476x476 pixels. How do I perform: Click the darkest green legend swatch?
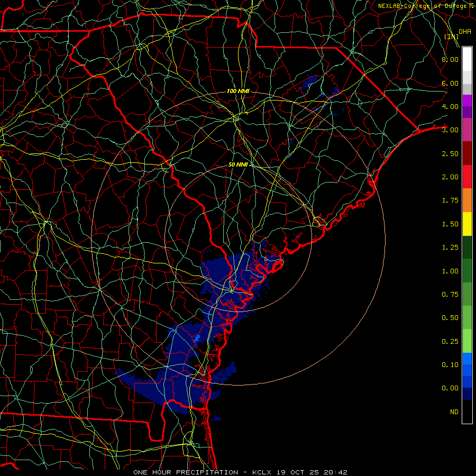coord(467,247)
